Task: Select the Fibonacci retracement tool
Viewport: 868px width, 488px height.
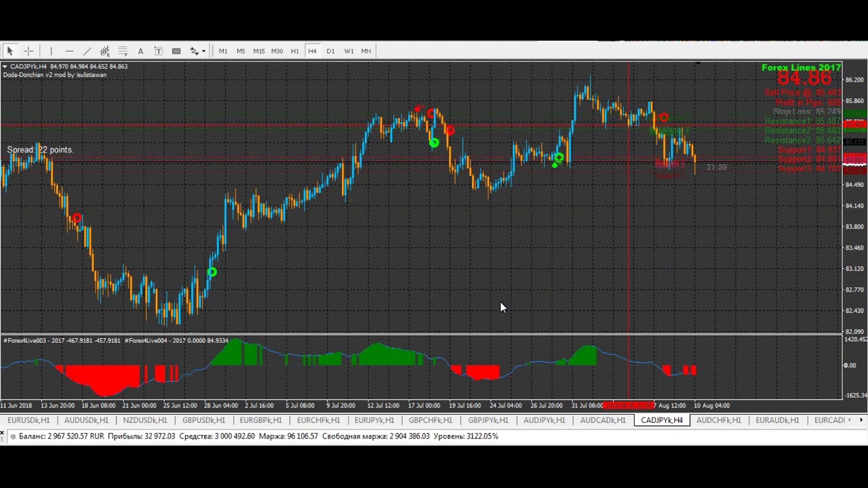Action: [123, 51]
